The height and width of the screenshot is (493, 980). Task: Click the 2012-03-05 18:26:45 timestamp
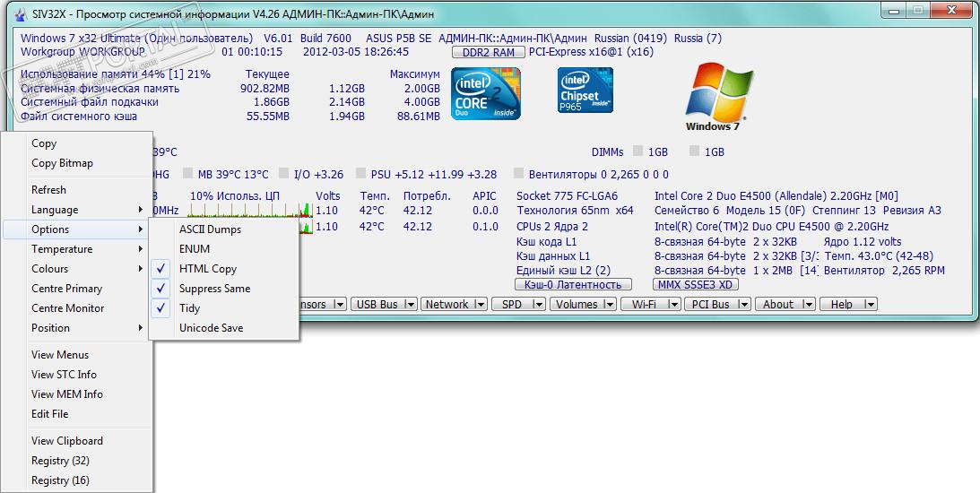356,52
